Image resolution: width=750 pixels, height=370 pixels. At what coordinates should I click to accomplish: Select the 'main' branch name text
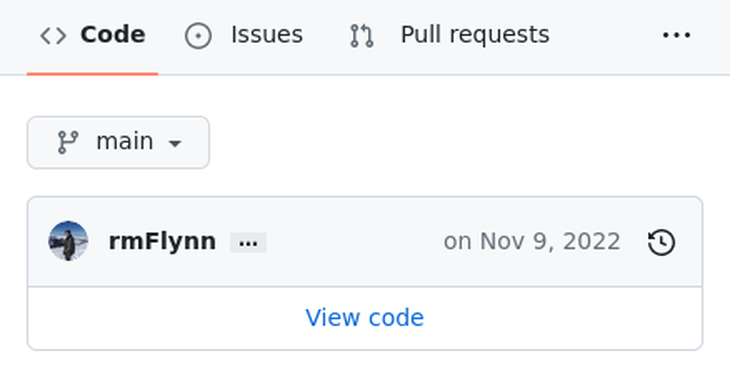tap(125, 142)
